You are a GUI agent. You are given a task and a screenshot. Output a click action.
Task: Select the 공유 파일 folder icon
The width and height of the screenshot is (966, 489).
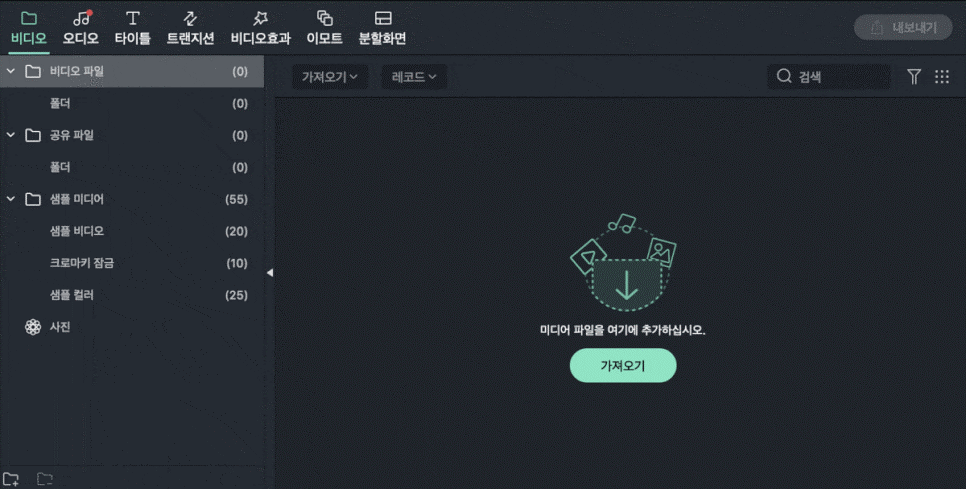[x=33, y=135]
